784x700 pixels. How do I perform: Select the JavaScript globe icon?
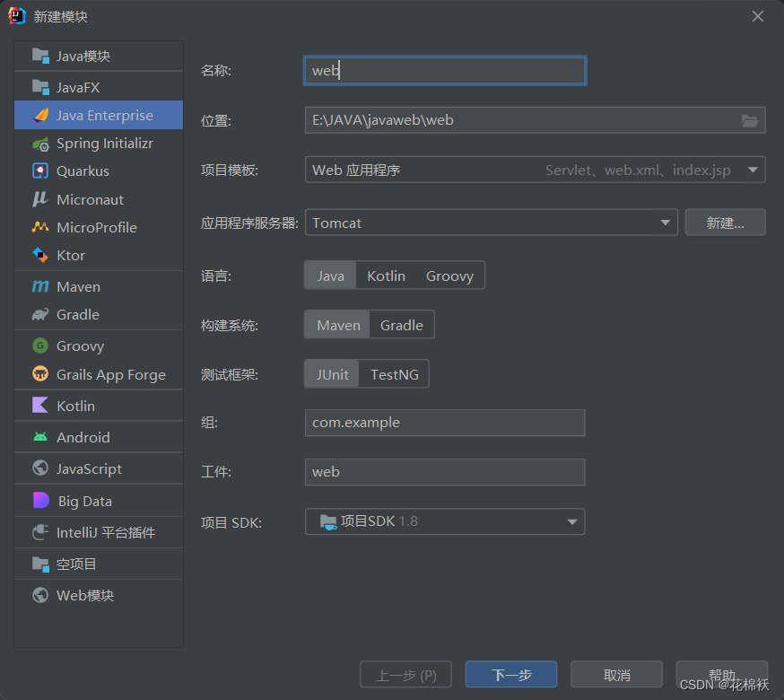tap(40, 468)
